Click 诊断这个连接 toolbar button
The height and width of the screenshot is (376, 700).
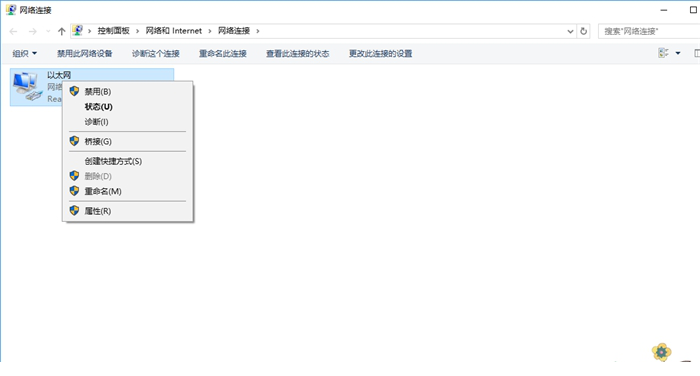(156, 54)
